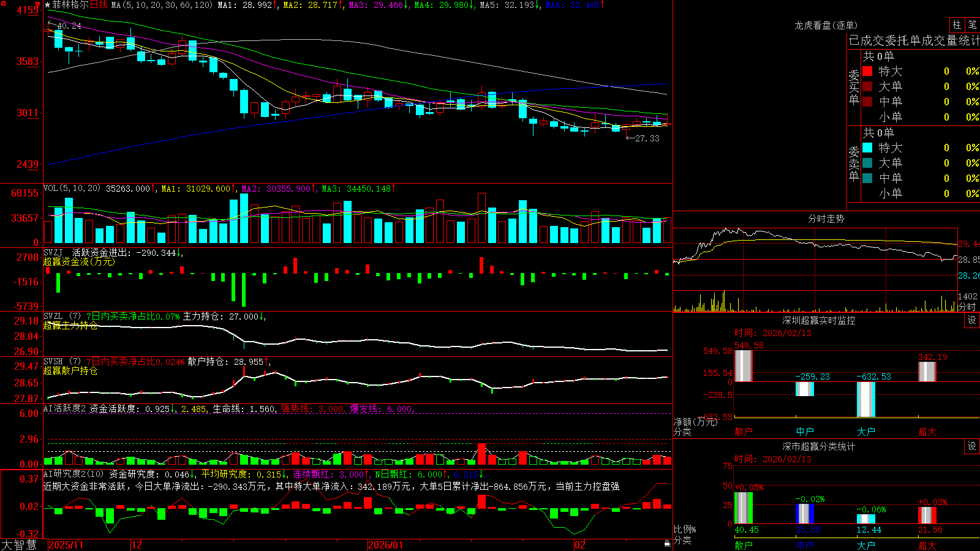Screen dimensions: 980x551
Task: Click the SVZL (7) indicator label
Action: (x=62, y=317)
